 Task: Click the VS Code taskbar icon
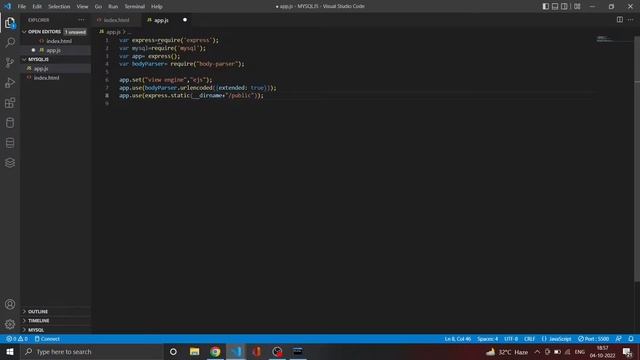[x=236, y=351]
